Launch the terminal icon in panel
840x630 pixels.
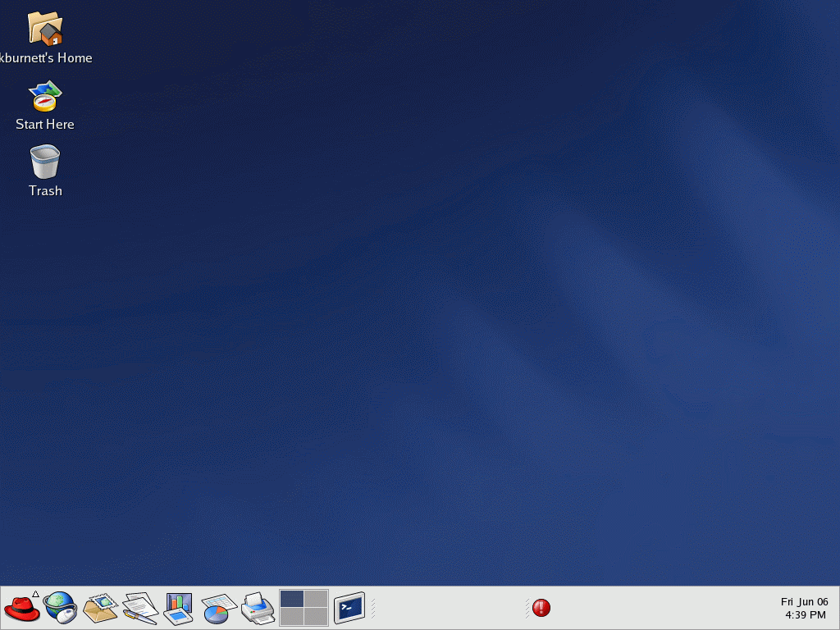tap(349, 608)
